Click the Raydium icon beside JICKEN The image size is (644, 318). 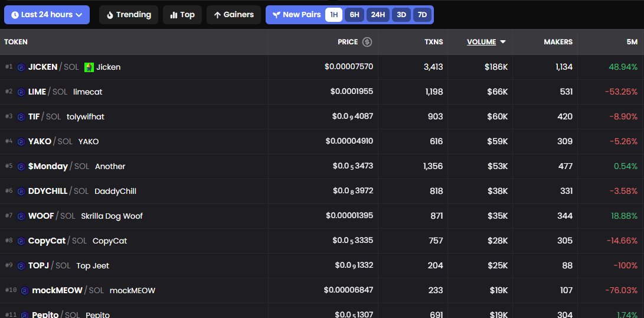click(x=21, y=67)
